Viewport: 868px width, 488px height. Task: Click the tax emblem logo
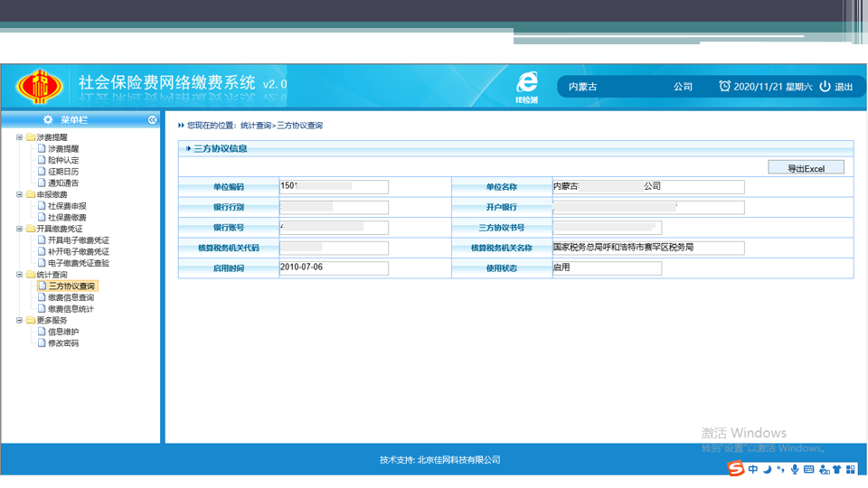[x=39, y=87]
